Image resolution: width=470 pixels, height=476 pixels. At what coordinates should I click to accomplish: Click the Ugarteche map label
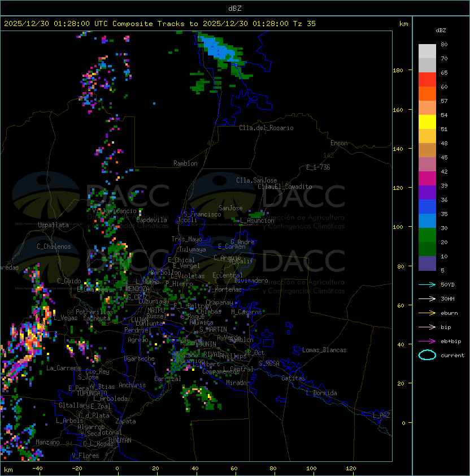139,358
